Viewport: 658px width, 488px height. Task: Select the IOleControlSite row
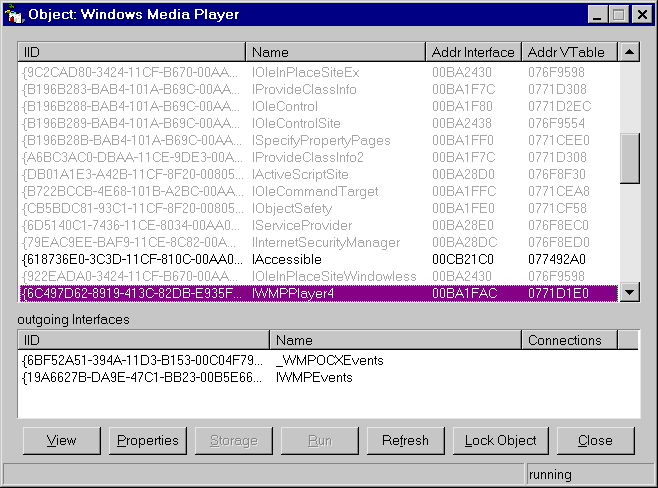[319, 123]
